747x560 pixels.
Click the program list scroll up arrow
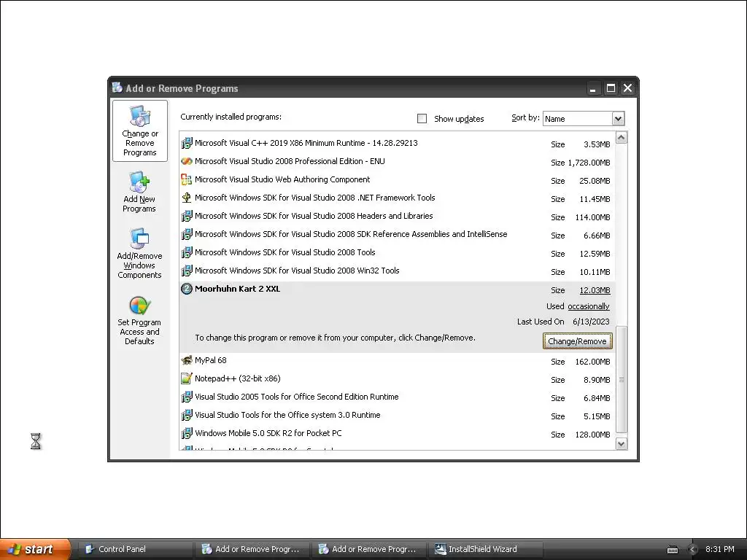pyautogui.click(x=622, y=138)
